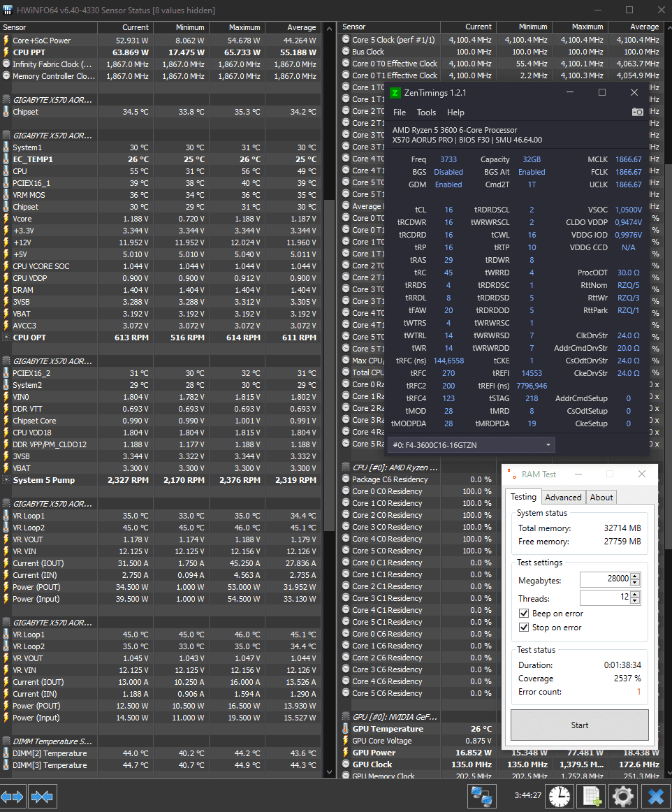672x812 pixels.
Task: Click the thermometer icon beside VRM MOS
Action: coord(6,195)
